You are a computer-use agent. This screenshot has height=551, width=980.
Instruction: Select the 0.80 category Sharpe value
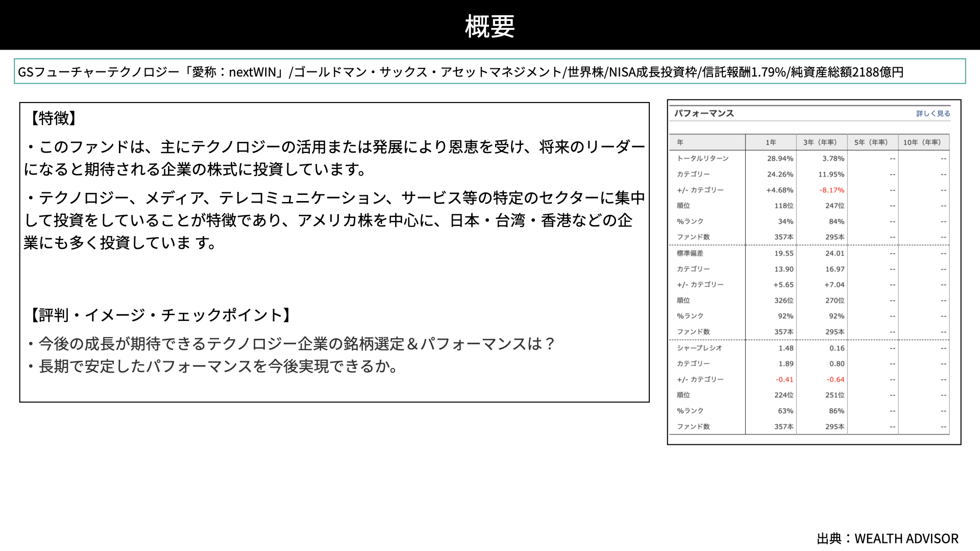837,364
